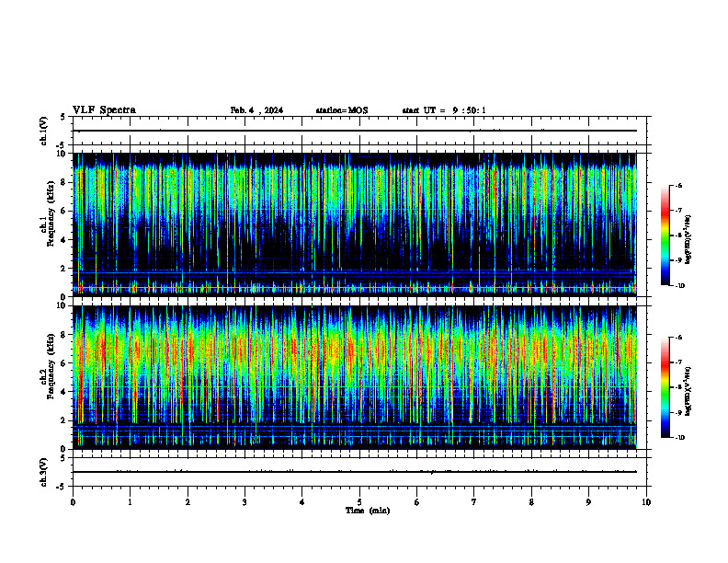Click the ch.1 spectrogram color bar
The height and width of the screenshot is (563, 728).
[665, 236]
